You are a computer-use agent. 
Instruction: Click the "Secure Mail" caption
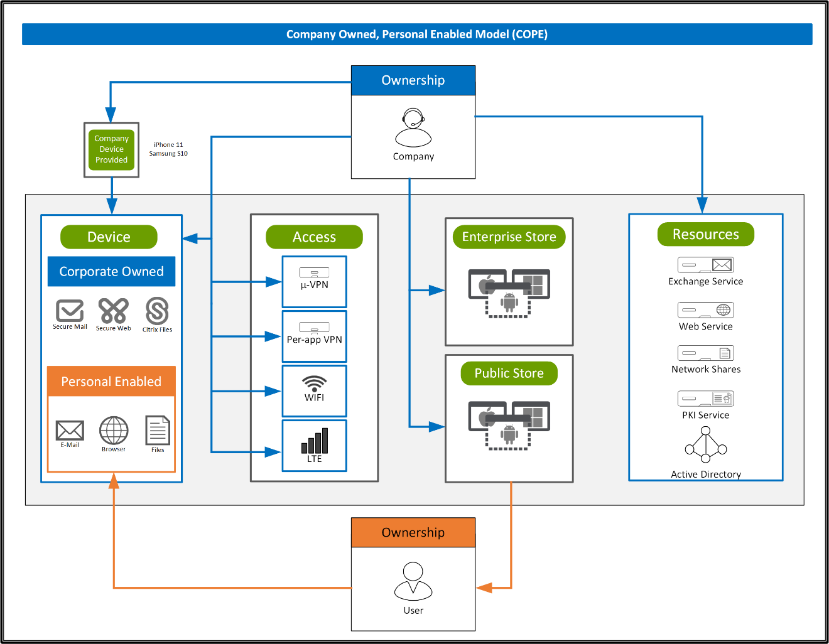point(70,327)
